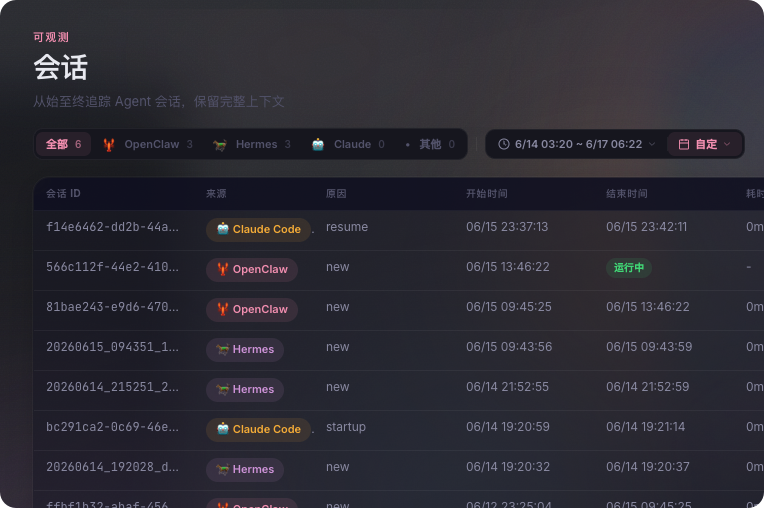Screen dimensions: 764x508
Task: Click end time 06/14 19:21:14
Action: click(646, 427)
